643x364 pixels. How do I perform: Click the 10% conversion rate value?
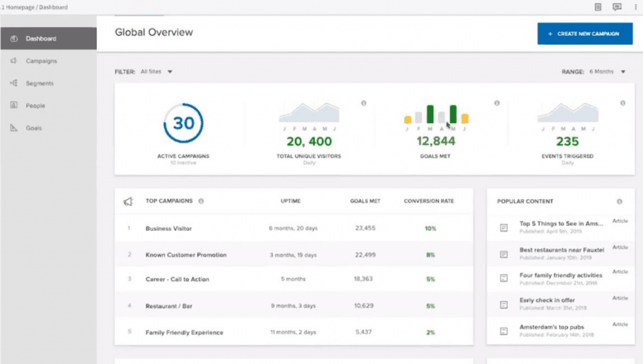[x=430, y=228]
